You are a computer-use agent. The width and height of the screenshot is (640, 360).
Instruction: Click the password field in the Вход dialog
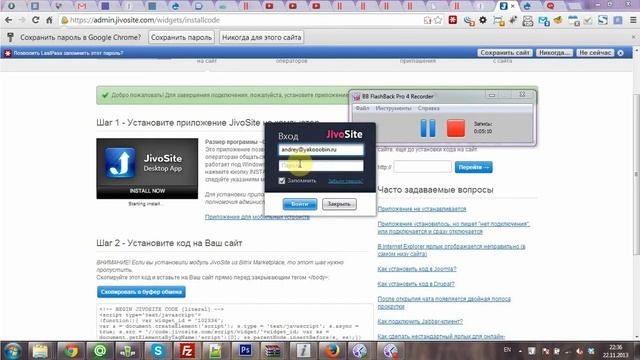(321, 165)
